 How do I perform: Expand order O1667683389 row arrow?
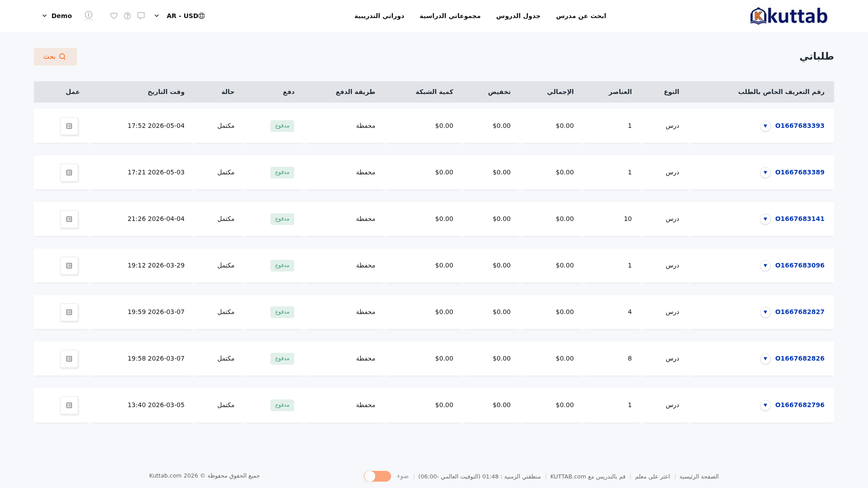point(765,173)
